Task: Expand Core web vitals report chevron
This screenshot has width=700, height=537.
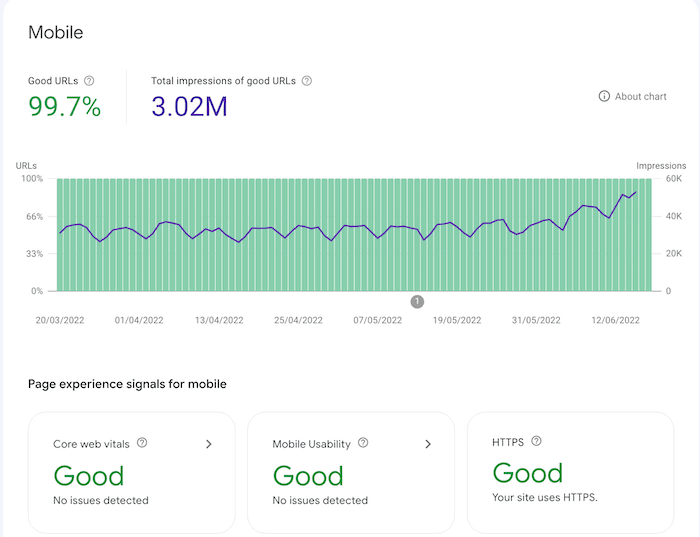Action: coord(208,444)
